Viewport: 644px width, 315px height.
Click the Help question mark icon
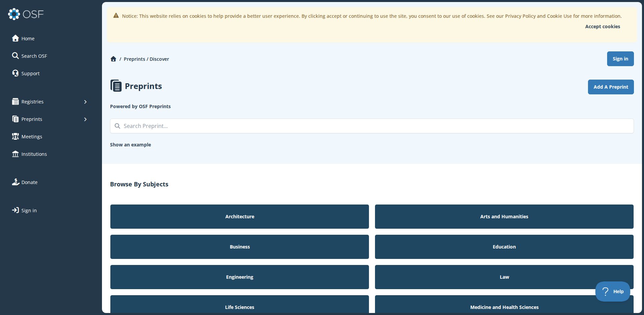point(605,291)
